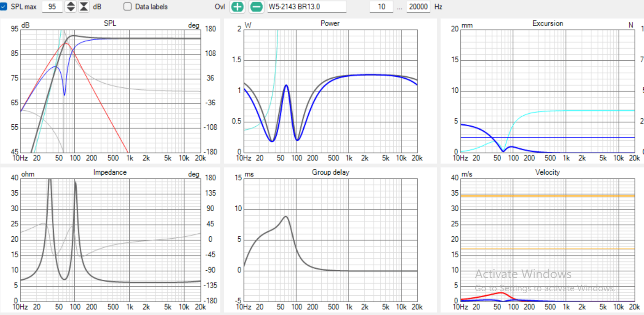This screenshot has width=644, height=315.
Task: Click the SPL max up/down stepper arrows
Action: [71, 7]
